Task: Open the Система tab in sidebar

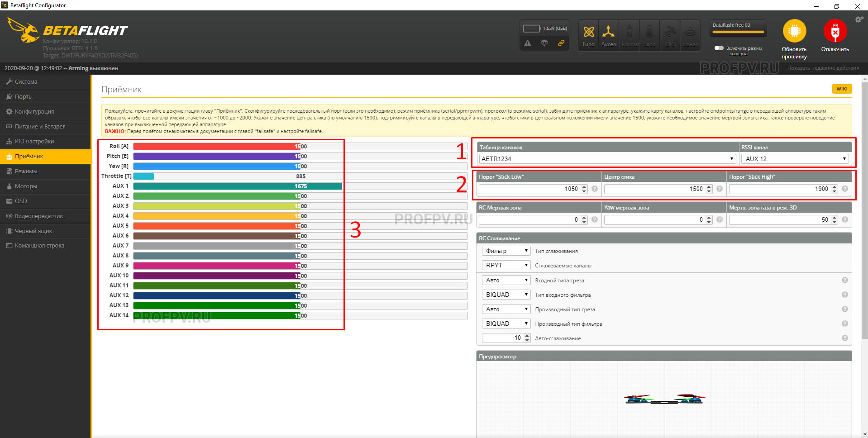Action: [45, 82]
